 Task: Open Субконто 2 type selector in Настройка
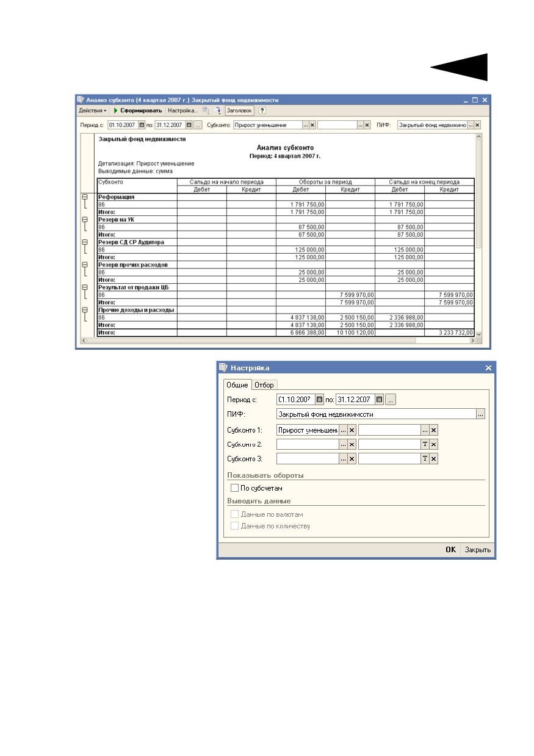[344, 444]
